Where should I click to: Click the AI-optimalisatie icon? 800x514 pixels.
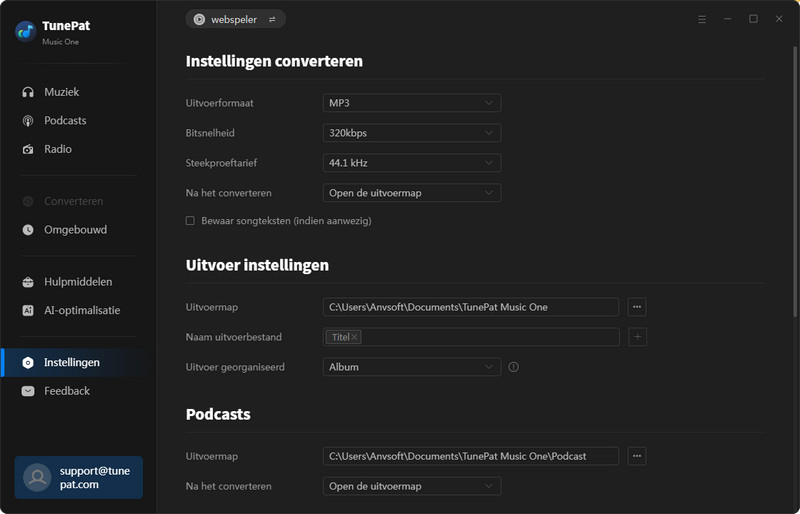coord(28,310)
